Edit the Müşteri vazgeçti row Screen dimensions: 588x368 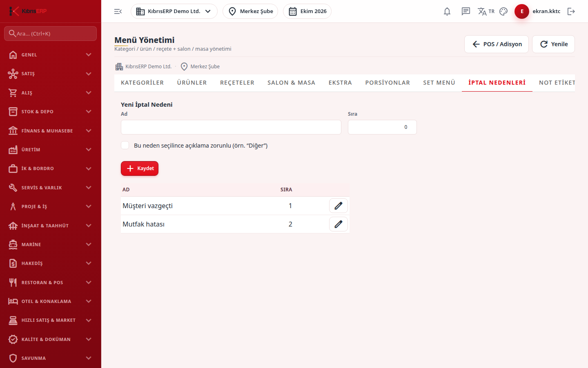339,206
